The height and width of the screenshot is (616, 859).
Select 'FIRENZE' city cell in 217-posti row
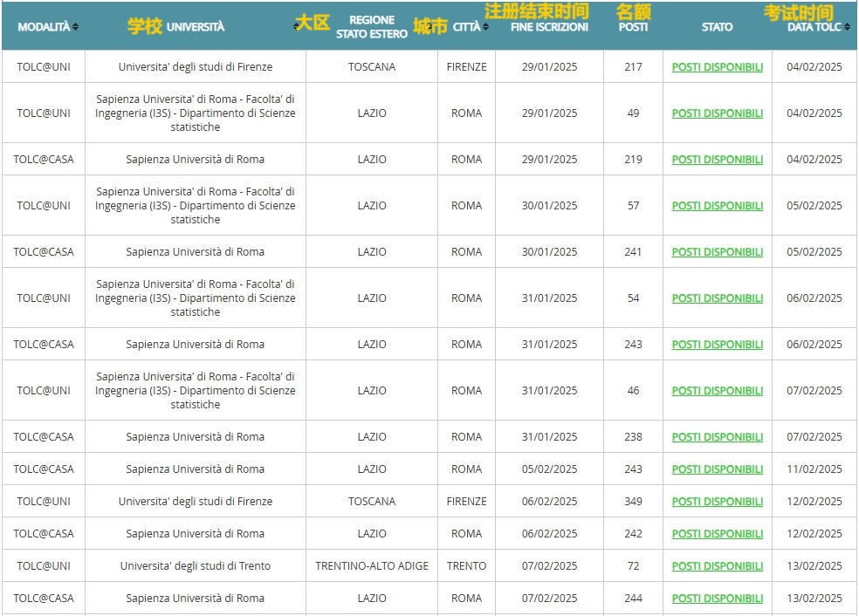pos(467,67)
